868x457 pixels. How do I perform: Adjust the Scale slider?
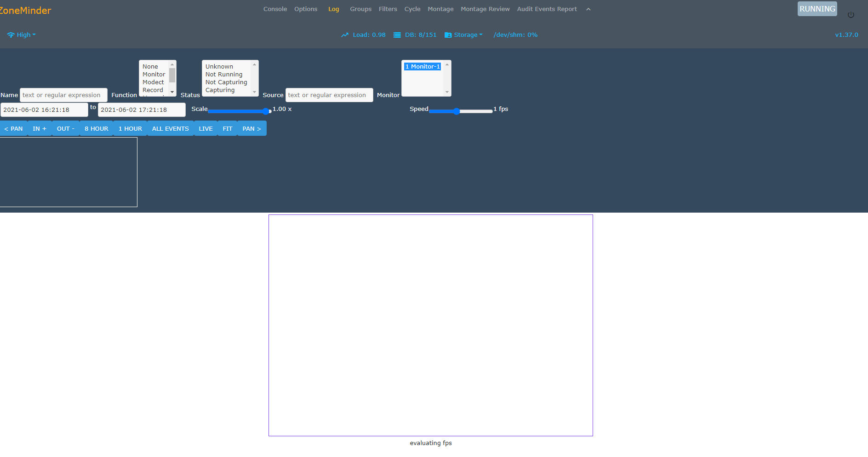pos(239,111)
